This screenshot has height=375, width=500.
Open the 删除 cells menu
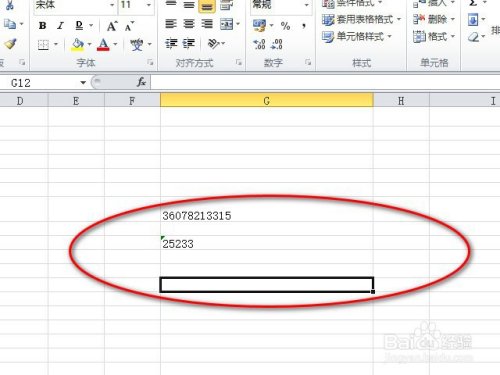(434, 19)
